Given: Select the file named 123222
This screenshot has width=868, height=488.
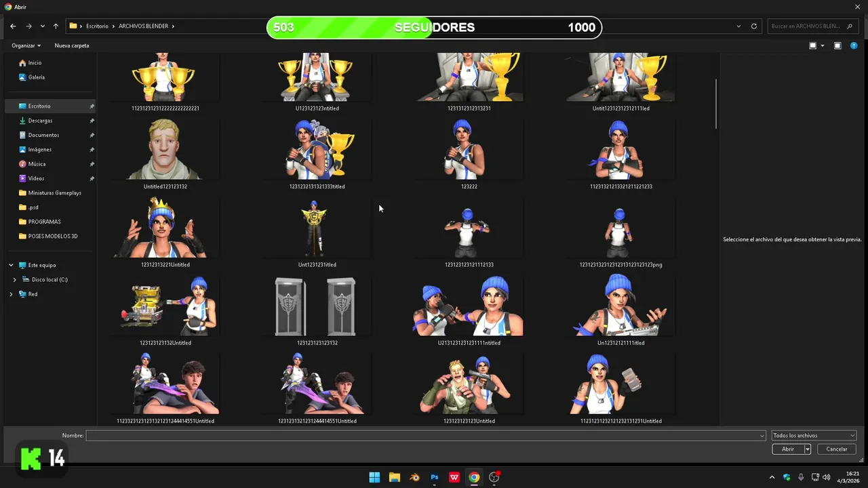Looking at the screenshot, I should 469,154.
